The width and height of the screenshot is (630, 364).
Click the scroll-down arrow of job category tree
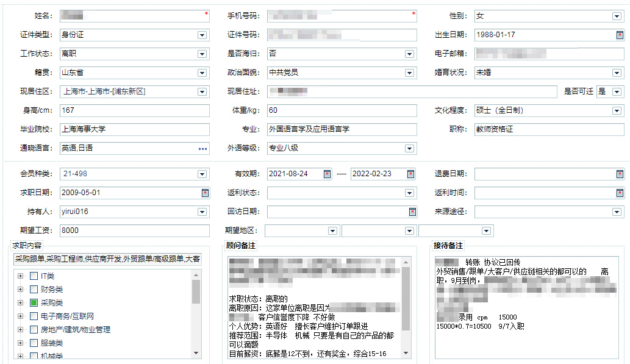(196, 353)
